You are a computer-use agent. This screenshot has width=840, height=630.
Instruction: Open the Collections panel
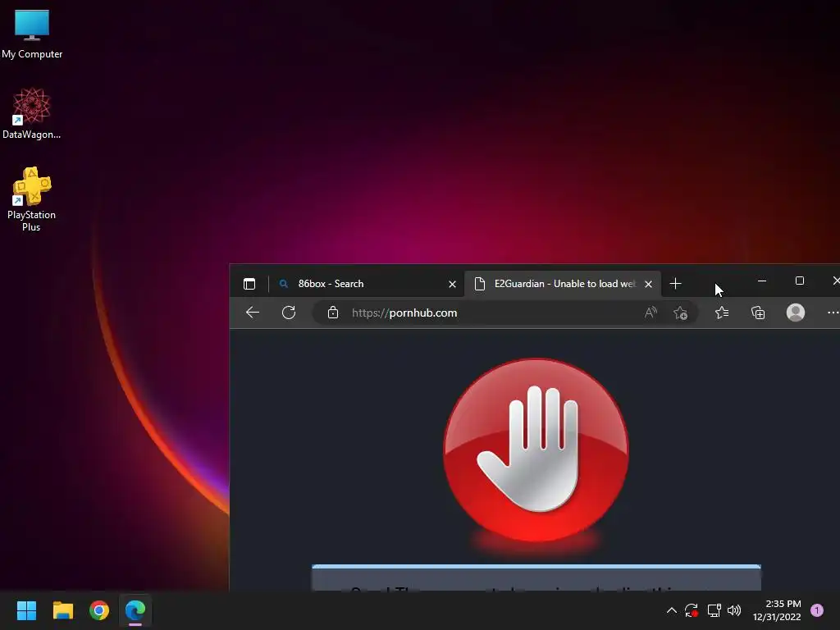758,313
